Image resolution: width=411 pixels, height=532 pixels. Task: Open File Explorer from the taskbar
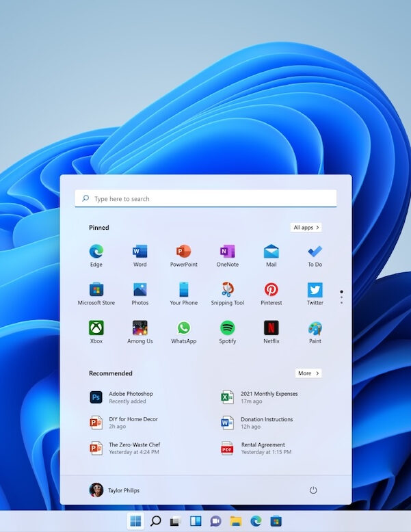coord(236,522)
